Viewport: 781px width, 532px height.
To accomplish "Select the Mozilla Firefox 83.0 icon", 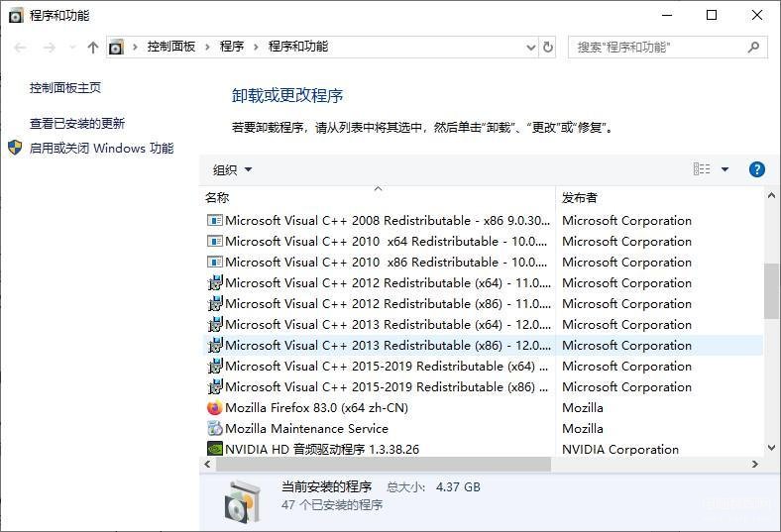I will click(215, 408).
